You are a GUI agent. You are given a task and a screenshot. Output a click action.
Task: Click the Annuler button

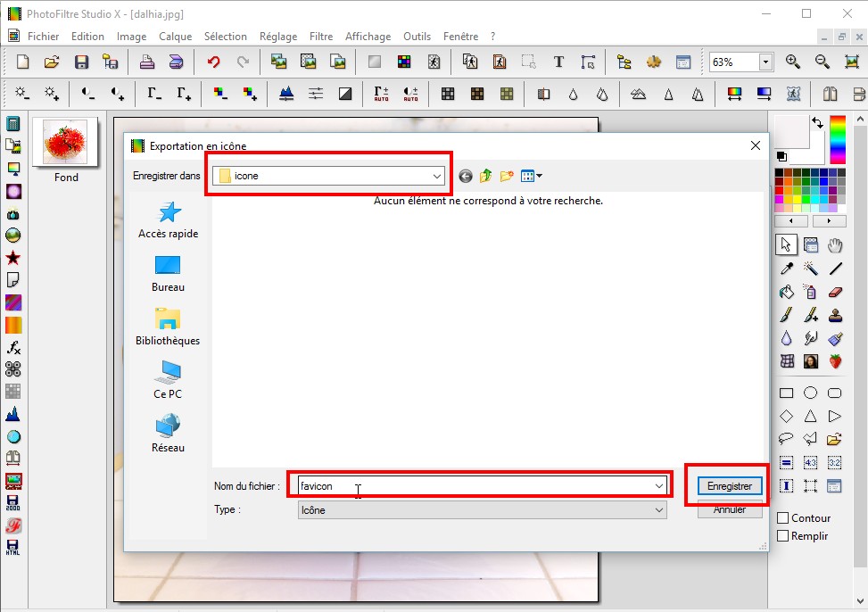click(729, 509)
